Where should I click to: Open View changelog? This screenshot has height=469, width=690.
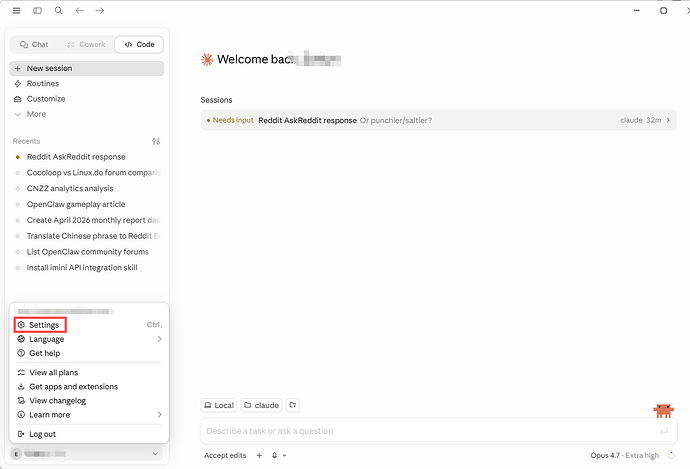(x=89, y=401)
